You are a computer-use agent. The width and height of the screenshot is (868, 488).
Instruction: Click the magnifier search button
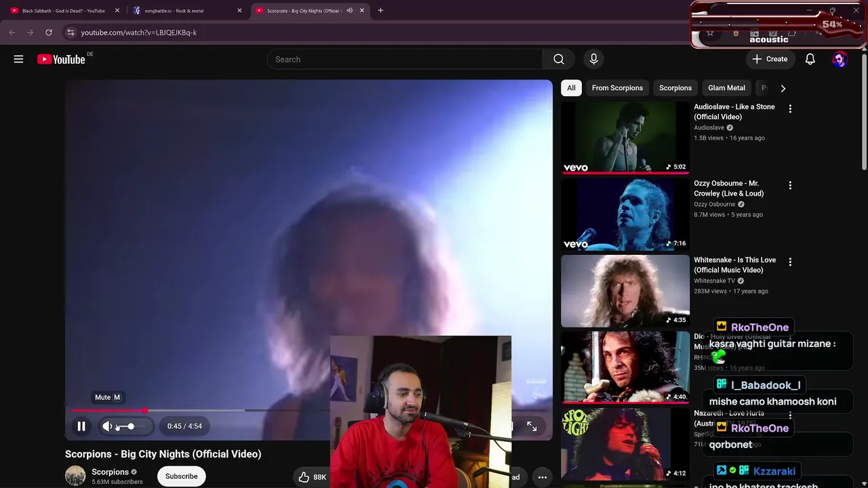[559, 59]
